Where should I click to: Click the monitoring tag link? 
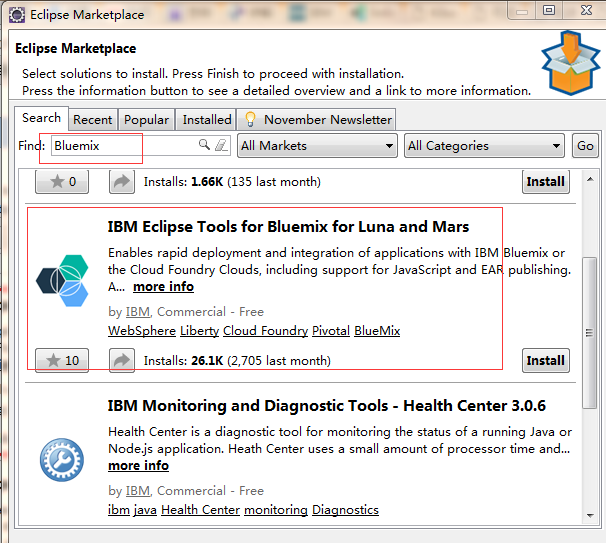click(276, 510)
